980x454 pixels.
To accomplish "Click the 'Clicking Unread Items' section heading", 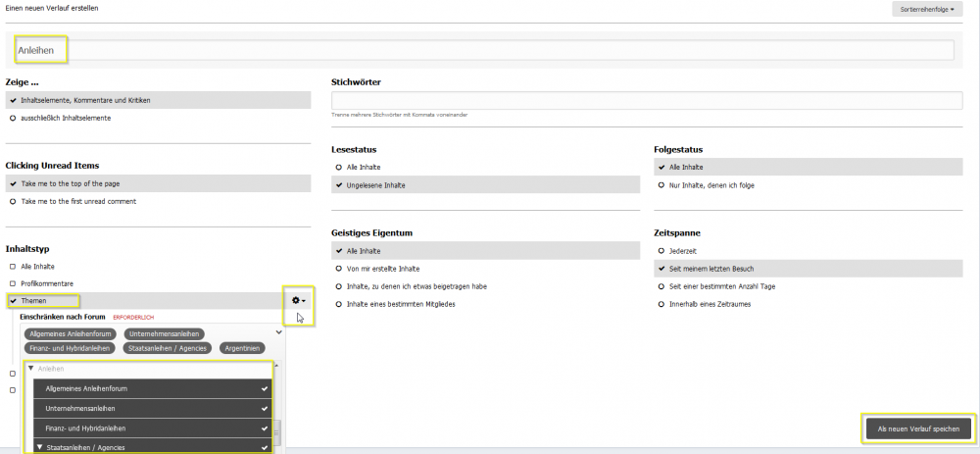I will coord(53,166).
